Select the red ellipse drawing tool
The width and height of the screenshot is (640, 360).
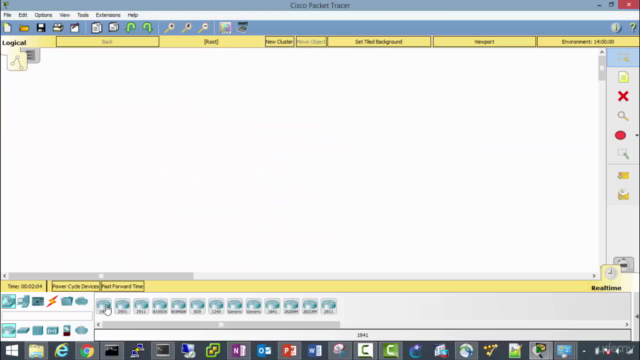(x=620, y=136)
